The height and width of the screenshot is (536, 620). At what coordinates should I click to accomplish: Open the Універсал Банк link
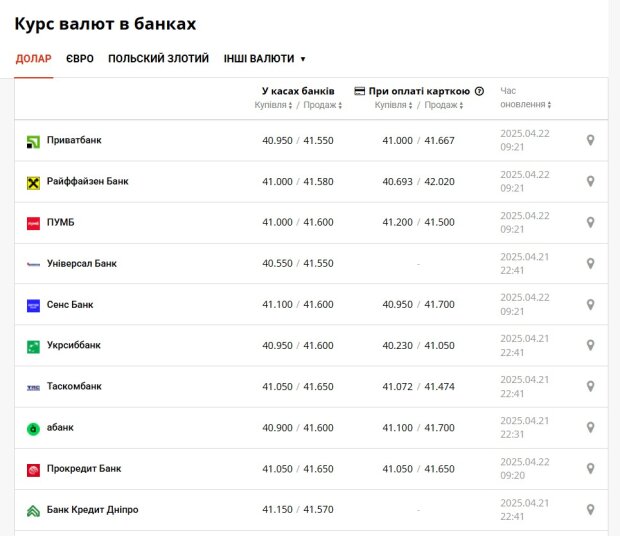point(82,263)
